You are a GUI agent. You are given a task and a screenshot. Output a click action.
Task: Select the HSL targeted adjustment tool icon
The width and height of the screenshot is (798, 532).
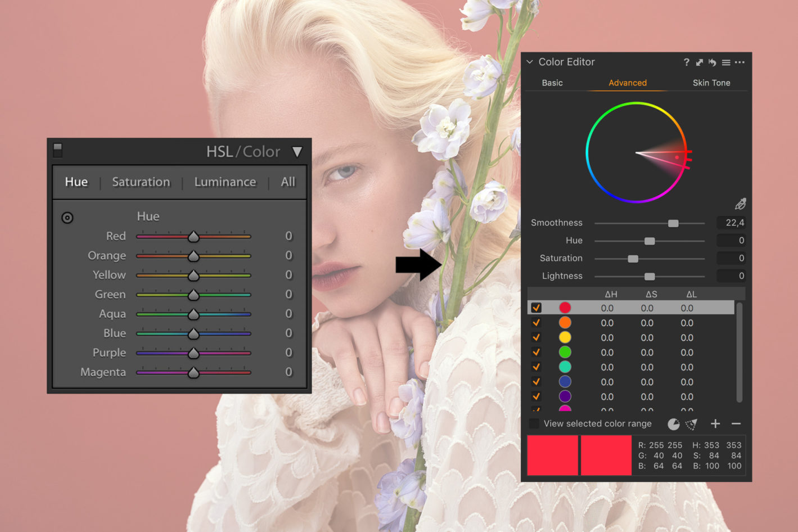(67, 218)
